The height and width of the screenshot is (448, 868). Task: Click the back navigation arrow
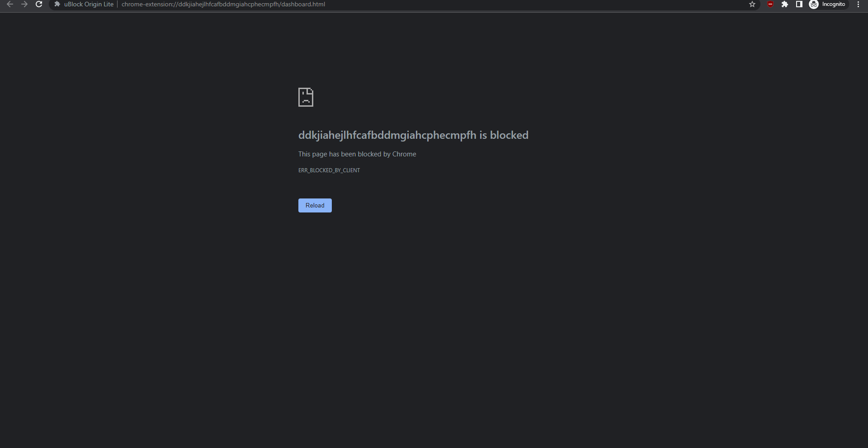coord(10,5)
